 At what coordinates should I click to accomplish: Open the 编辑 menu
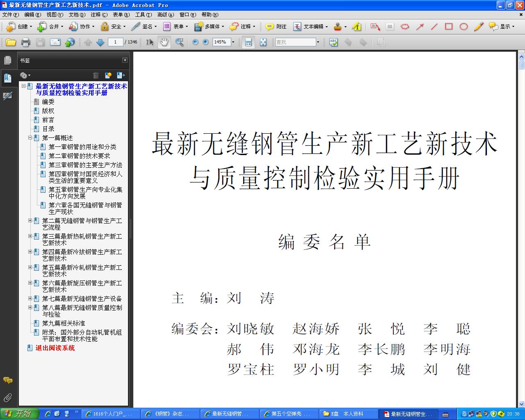pyautogui.click(x=33, y=15)
